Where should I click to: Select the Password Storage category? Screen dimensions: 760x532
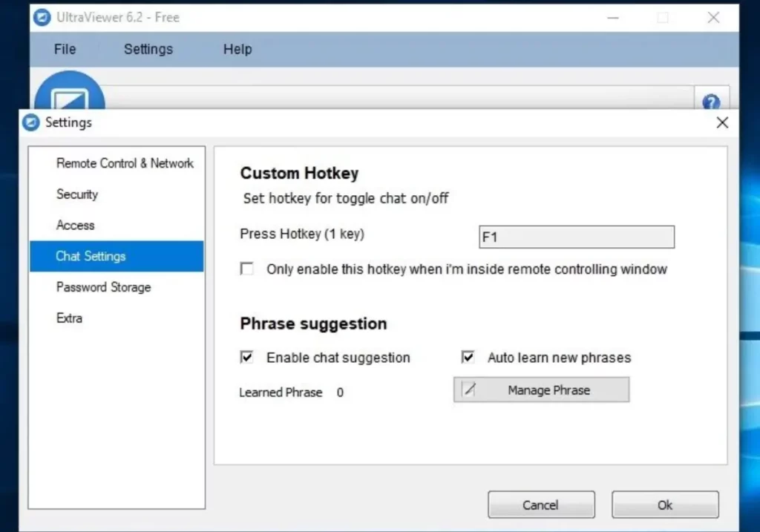[x=117, y=287]
